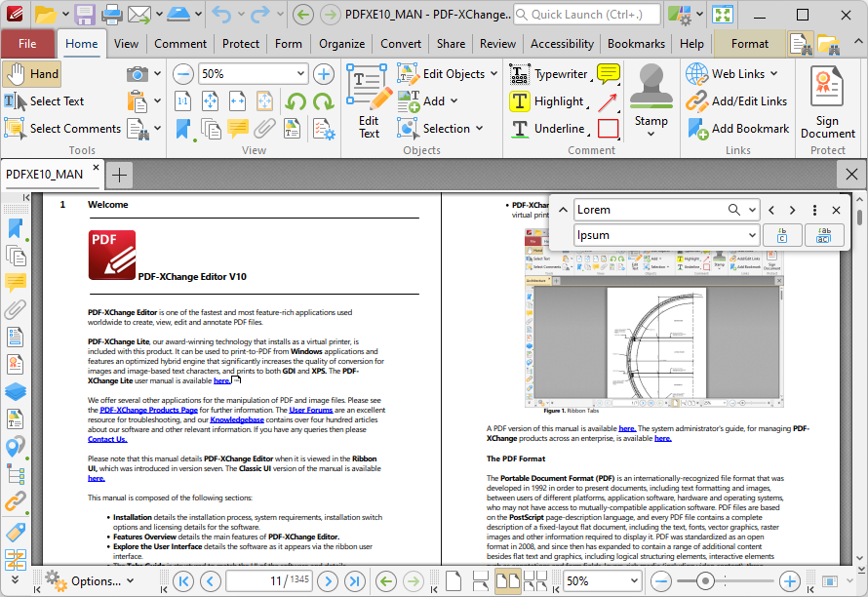Add a new document tab with plus

point(119,175)
